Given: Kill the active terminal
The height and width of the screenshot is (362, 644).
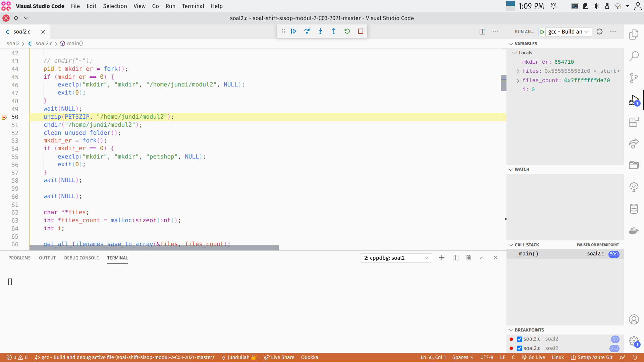Looking at the screenshot, I should [469, 258].
